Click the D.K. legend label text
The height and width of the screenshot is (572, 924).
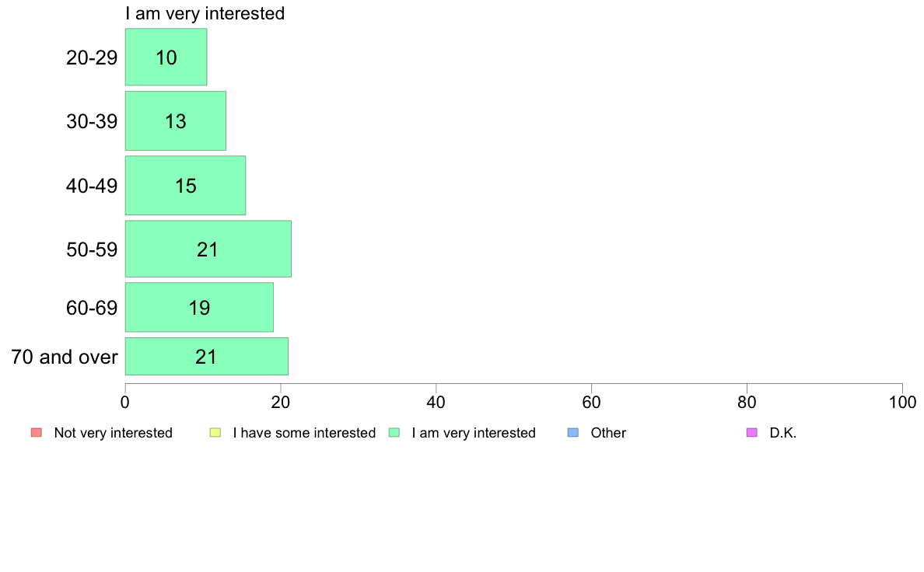(782, 433)
